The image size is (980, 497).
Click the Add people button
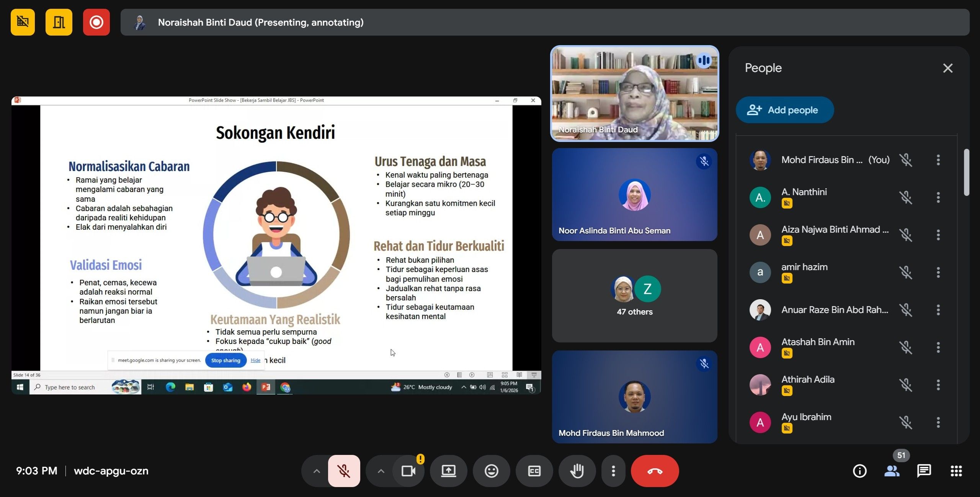point(784,110)
